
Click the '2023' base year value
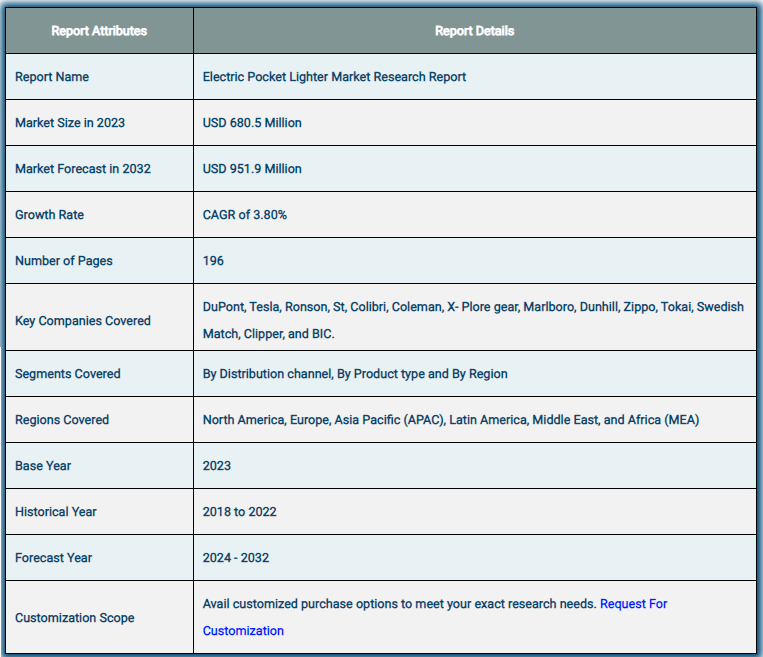pos(217,466)
